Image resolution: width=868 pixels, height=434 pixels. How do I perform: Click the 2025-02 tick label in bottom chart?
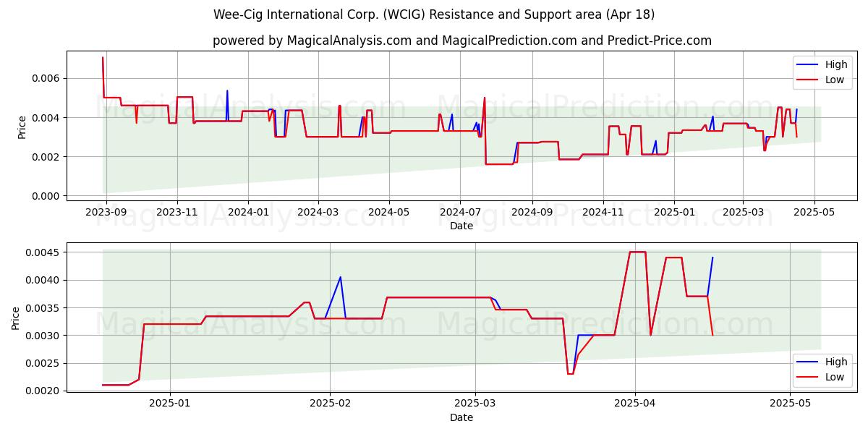coord(330,404)
